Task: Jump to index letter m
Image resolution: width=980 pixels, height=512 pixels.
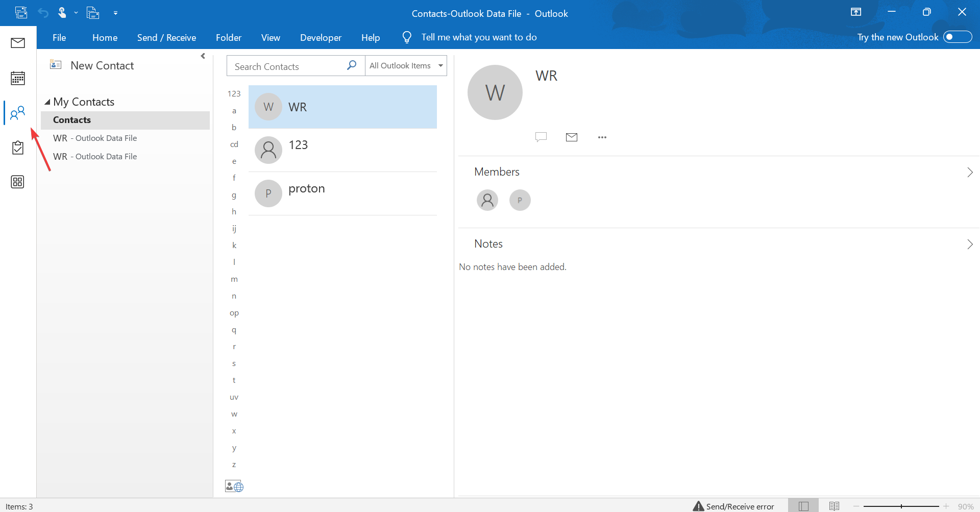Action: coord(234,279)
